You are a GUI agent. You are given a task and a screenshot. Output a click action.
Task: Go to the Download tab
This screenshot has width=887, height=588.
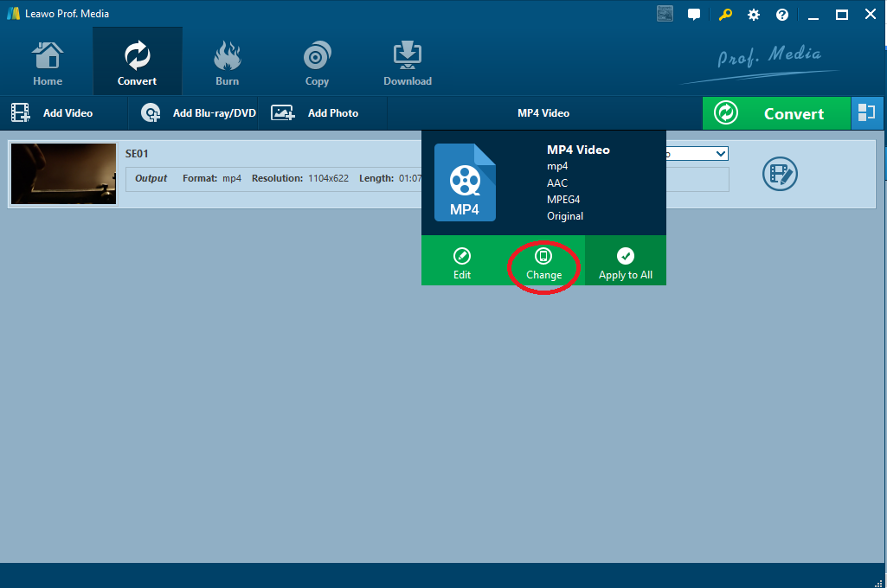(x=408, y=64)
